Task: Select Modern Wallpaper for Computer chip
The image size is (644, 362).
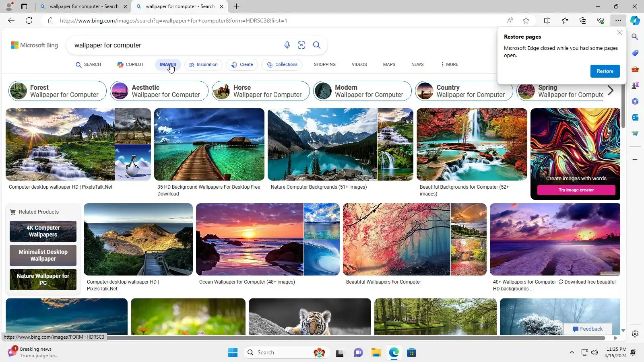Action: (362, 91)
